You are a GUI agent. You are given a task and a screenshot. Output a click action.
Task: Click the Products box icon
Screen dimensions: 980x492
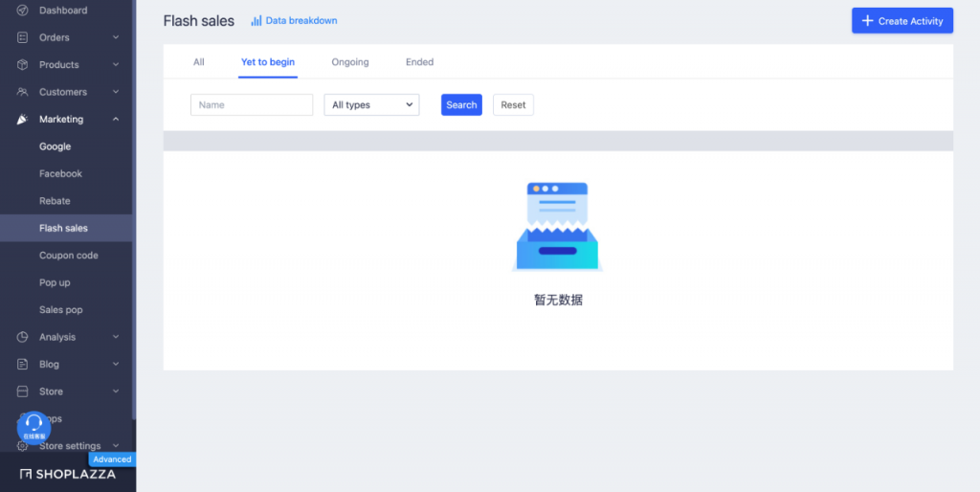coord(23,64)
